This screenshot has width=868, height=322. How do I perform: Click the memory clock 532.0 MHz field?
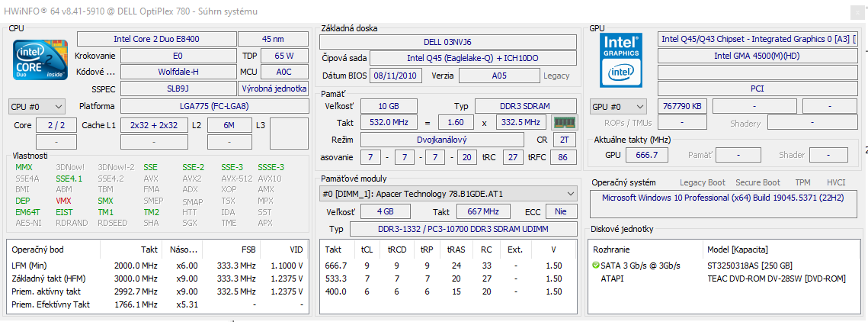coord(389,122)
